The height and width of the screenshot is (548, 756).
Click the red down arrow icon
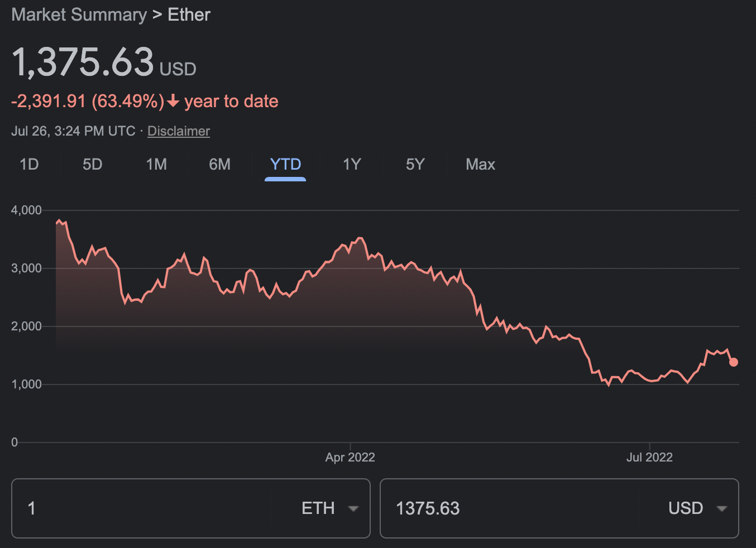click(x=173, y=101)
